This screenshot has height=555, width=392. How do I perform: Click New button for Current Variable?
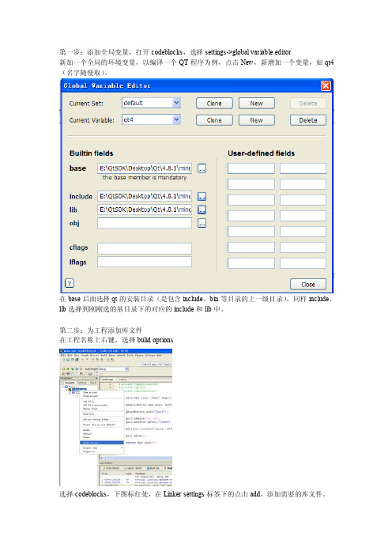[x=257, y=120]
